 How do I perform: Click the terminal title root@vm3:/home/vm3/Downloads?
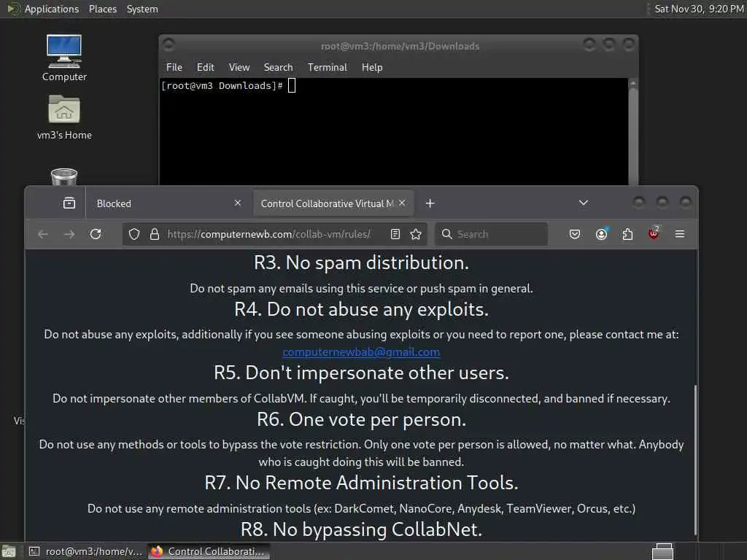[x=400, y=46]
